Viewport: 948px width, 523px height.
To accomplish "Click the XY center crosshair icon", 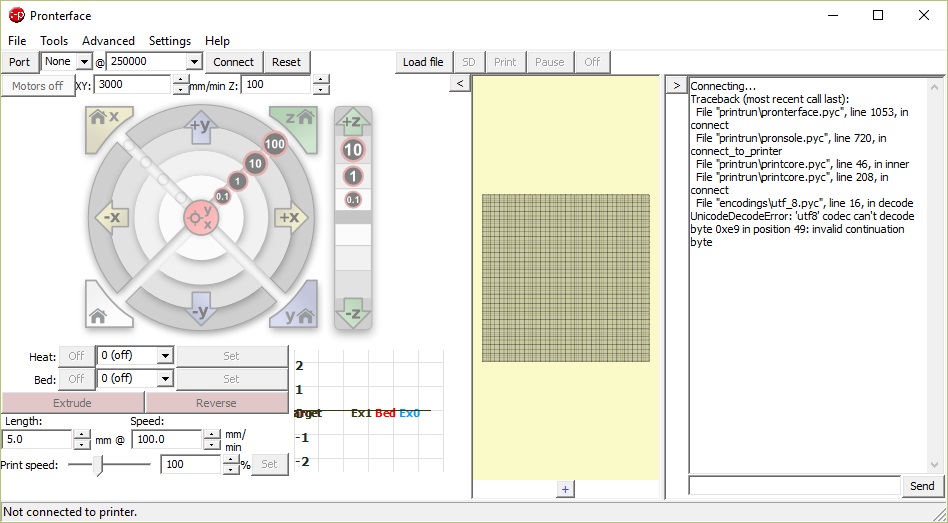I will pyautogui.click(x=201, y=218).
